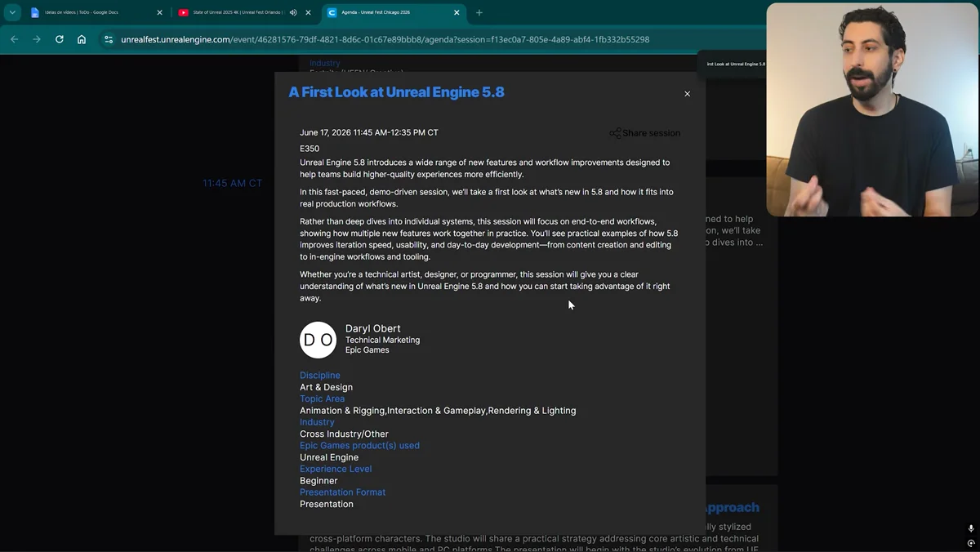
Task: Click the Technical Marketing job title
Action: point(382,340)
